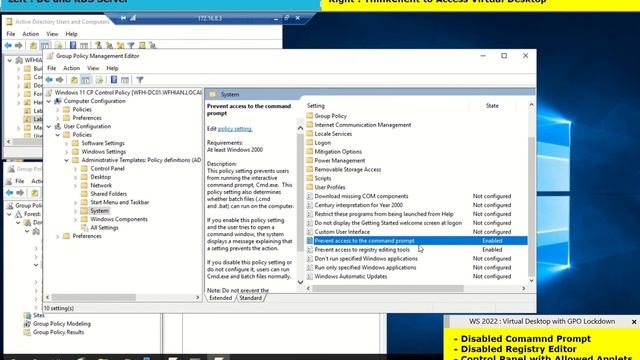Click Forward arrow in Group Policy Management window toolbar

20,192
